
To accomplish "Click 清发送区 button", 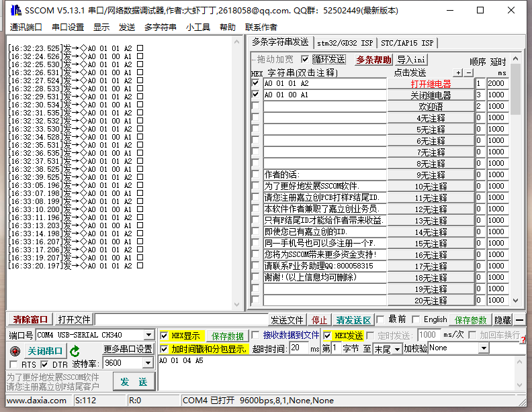I will tap(353, 320).
